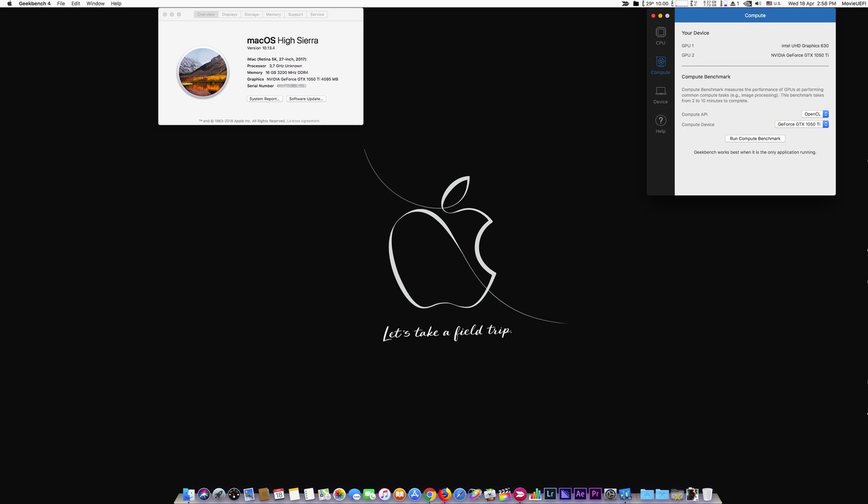Open iBooks from the Dock
Image resolution: width=868 pixels, height=504 pixels.
(x=399, y=495)
